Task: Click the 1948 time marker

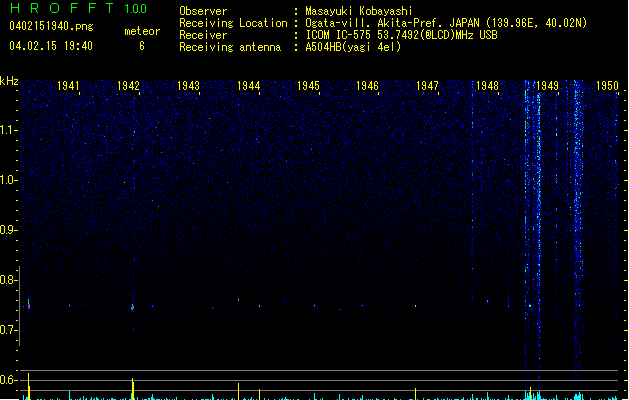Action: click(x=487, y=85)
